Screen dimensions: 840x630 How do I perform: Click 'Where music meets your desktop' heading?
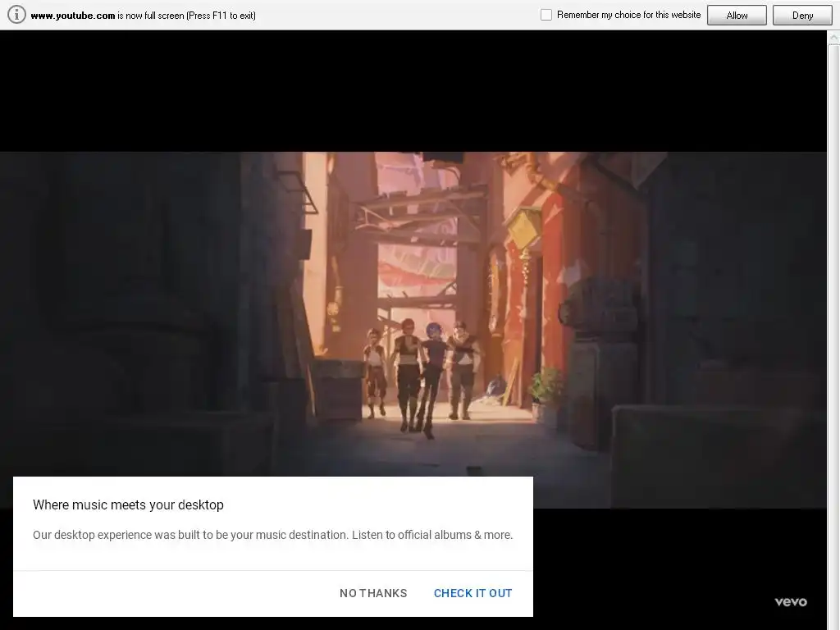[x=128, y=504]
